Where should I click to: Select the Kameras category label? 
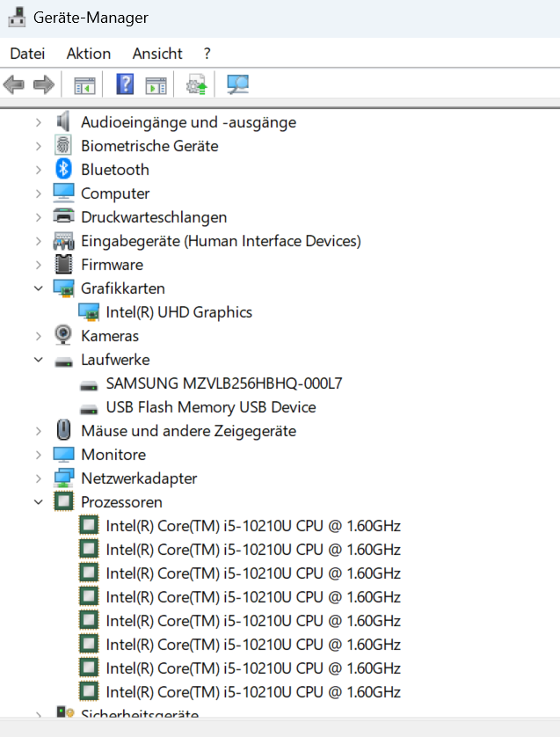tap(110, 336)
